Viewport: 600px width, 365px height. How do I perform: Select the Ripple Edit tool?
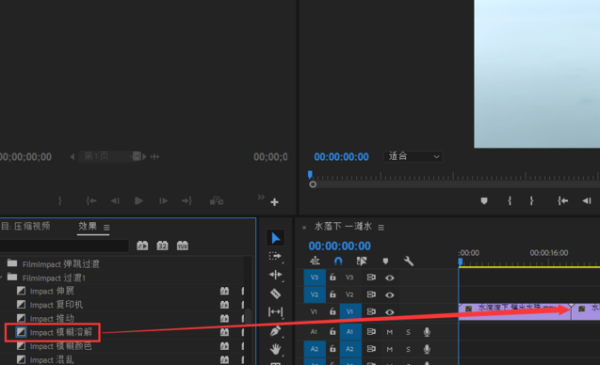click(x=275, y=274)
